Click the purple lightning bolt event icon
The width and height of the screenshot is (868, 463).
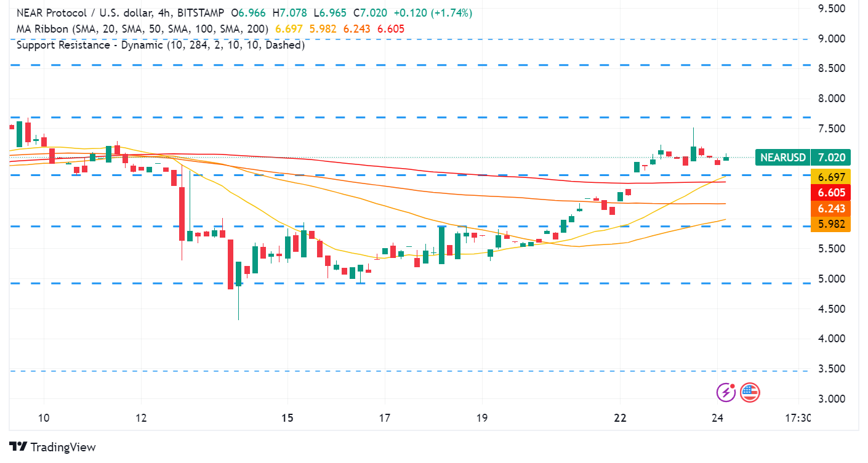click(726, 392)
